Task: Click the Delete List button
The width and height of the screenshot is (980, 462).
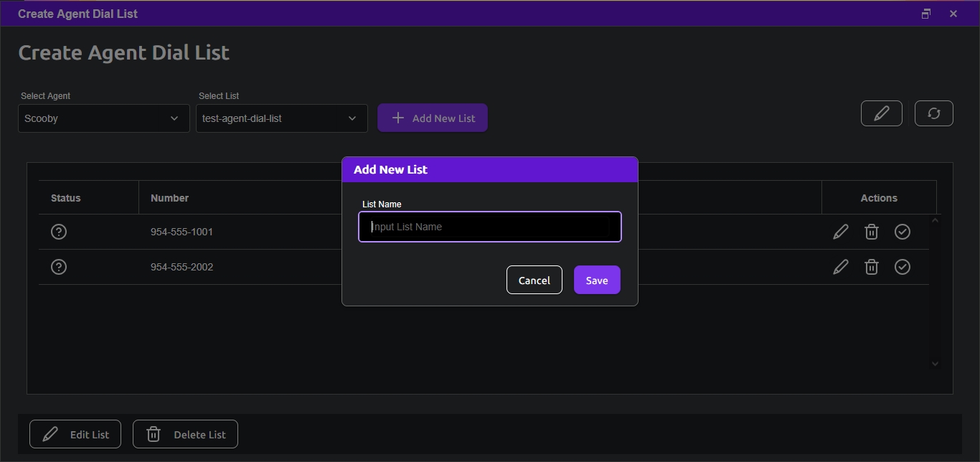Action: point(185,434)
